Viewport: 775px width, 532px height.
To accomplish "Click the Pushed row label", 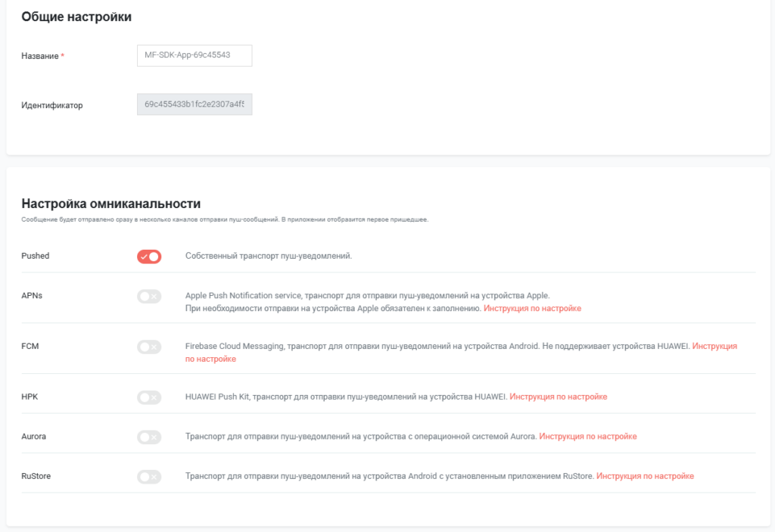I will pyautogui.click(x=36, y=256).
